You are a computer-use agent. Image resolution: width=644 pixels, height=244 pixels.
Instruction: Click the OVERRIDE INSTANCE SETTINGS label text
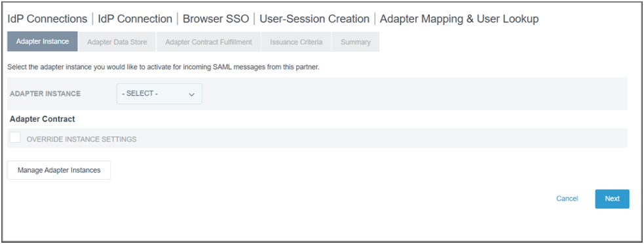pos(81,139)
